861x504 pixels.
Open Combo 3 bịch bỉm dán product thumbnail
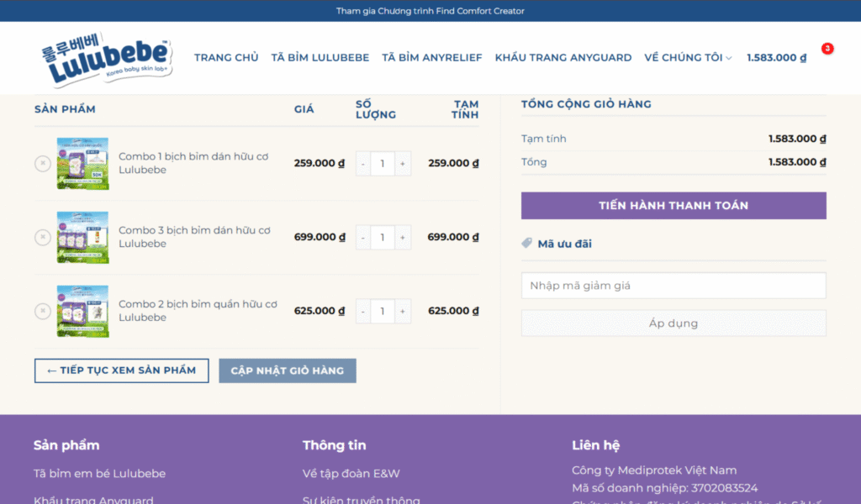pos(82,238)
